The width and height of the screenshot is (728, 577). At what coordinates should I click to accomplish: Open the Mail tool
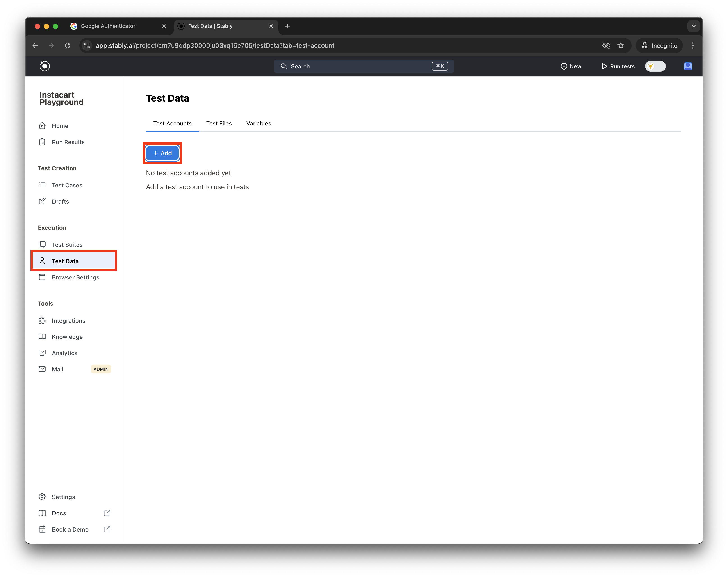[x=57, y=369]
